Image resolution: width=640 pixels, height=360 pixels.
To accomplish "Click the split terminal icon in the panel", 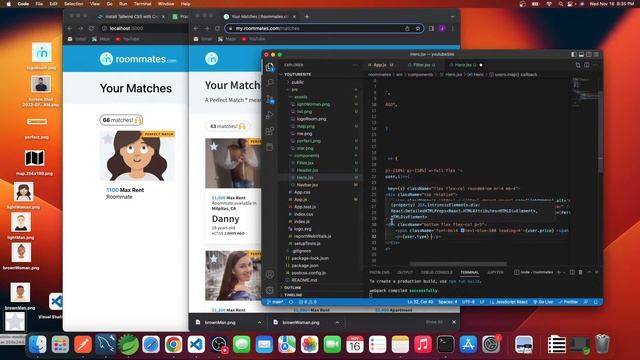I will (572, 272).
